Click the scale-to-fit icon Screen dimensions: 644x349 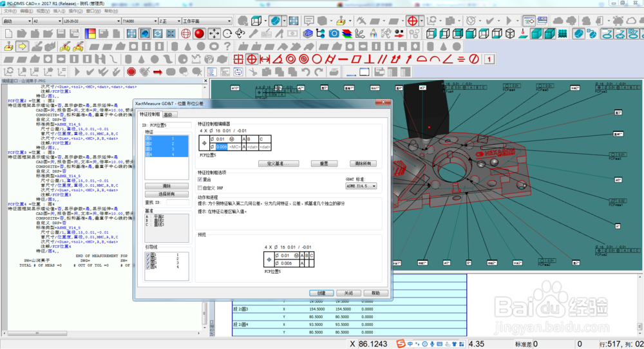pos(131,33)
